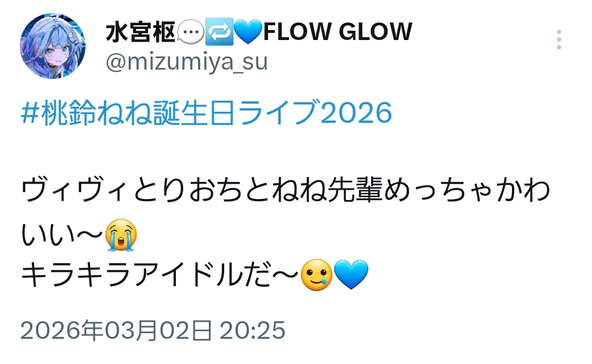Screen dimensions: 592x364
Task: Open the @mizumiya_su profile handle
Action: (x=186, y=62)
